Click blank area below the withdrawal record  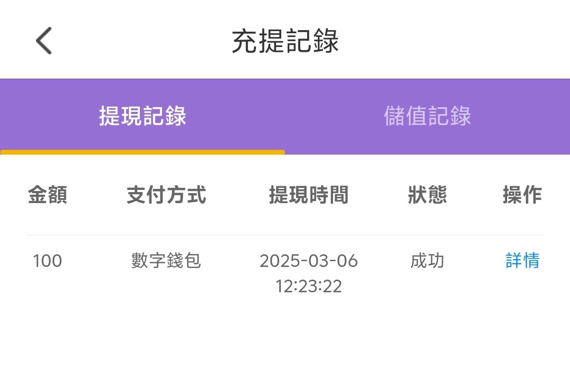285,348
